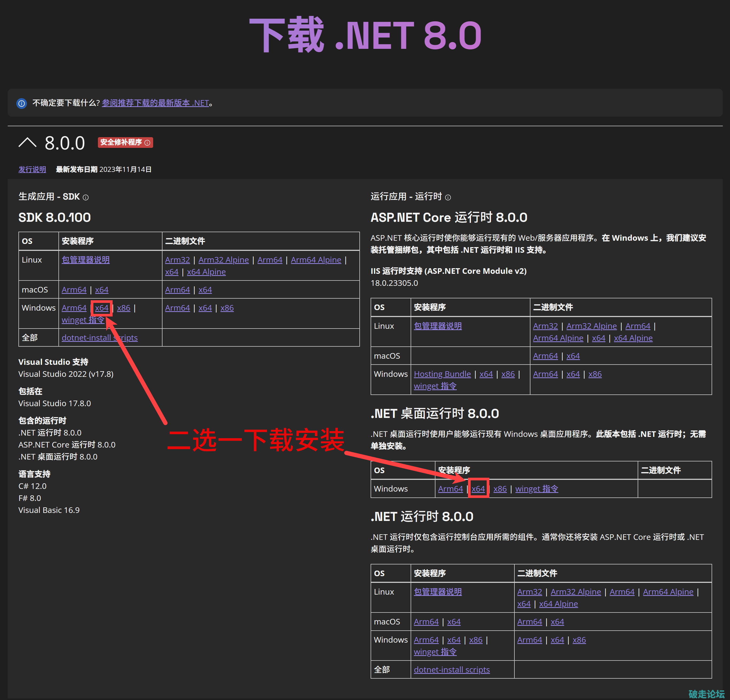Download .NET Runtime Windows x86 installer
The image size is (730, 700).
point(476,640)
